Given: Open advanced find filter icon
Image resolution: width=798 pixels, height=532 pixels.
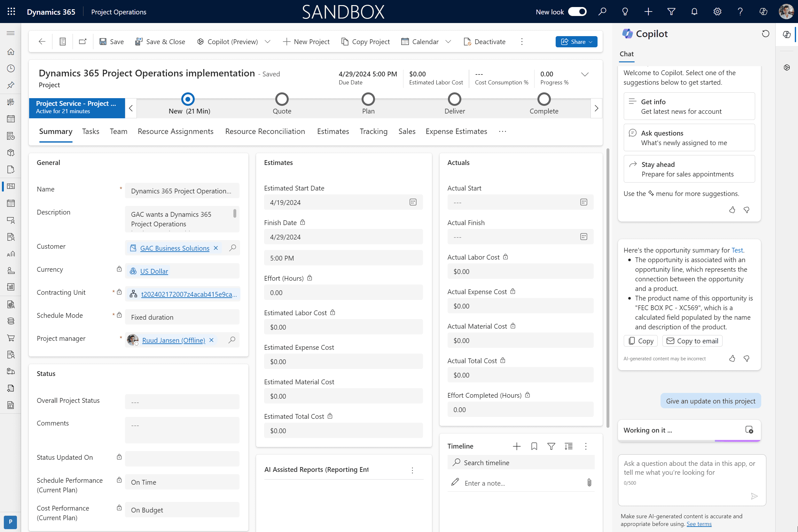Looking at the screenshot, I should coord(671,12).
